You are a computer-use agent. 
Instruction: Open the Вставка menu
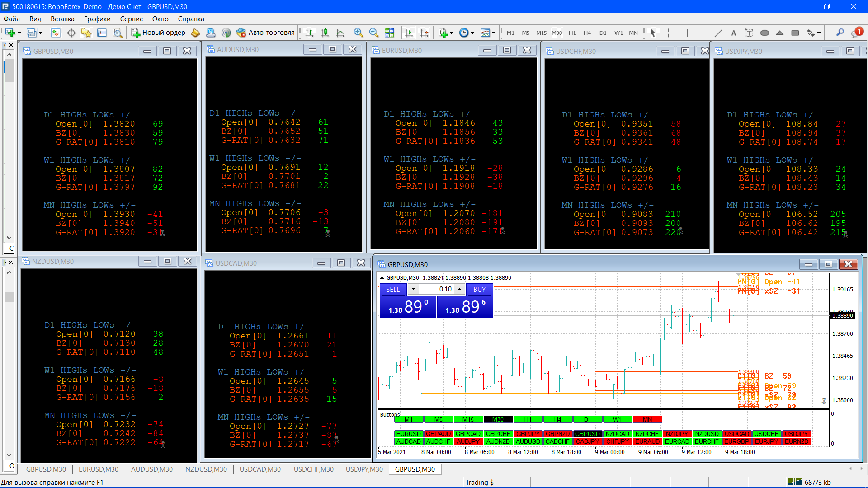pos(62,19)
